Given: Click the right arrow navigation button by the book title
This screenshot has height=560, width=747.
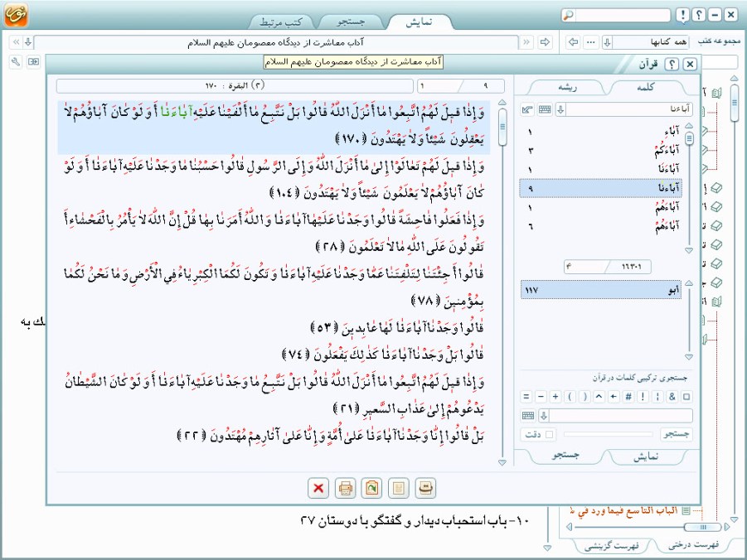Looking at the screenshot, I should (x=545, y=42).
